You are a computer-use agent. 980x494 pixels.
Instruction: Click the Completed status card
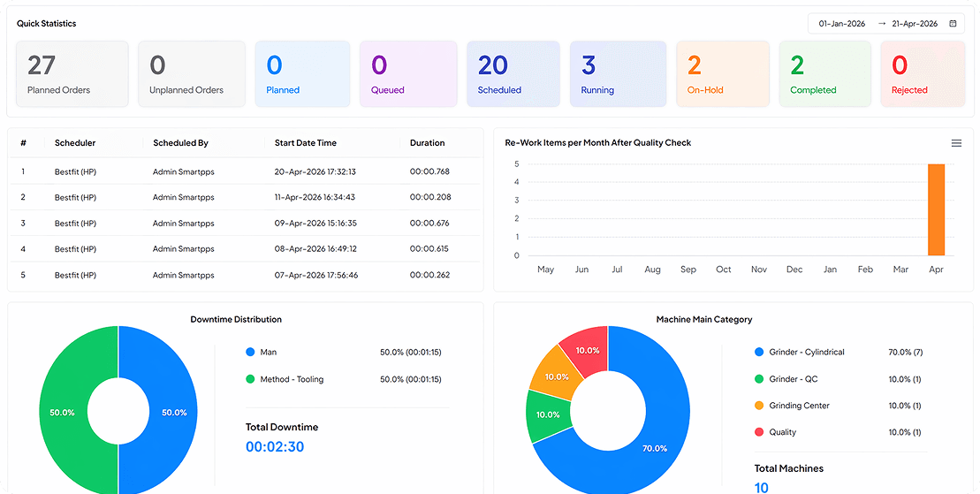[x=824, y=74]
